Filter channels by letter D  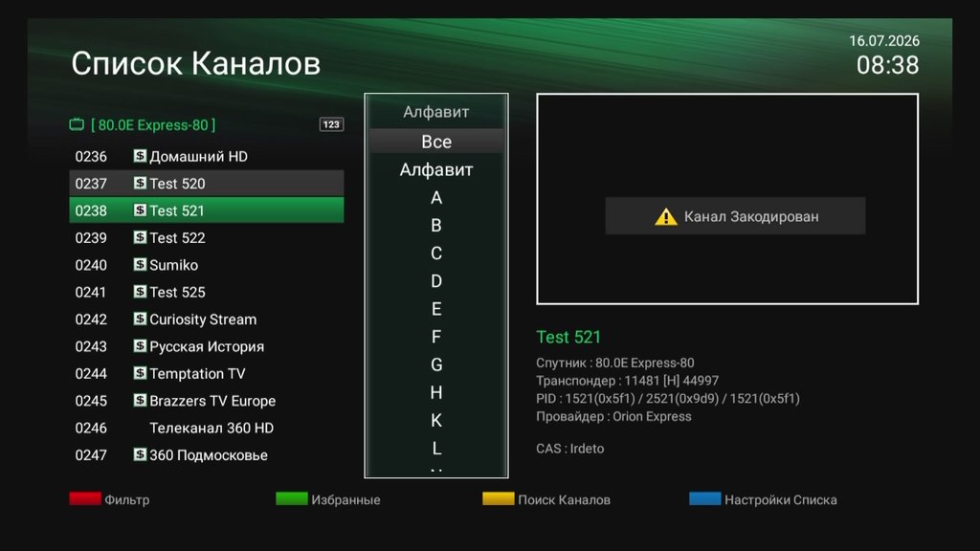coord(436,281)
